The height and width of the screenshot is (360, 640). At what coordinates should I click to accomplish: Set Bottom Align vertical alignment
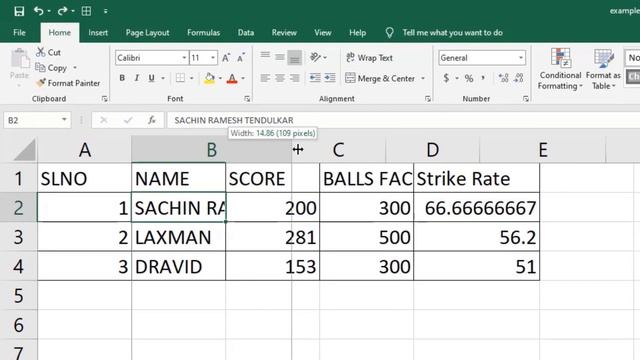tap(294, 58)
